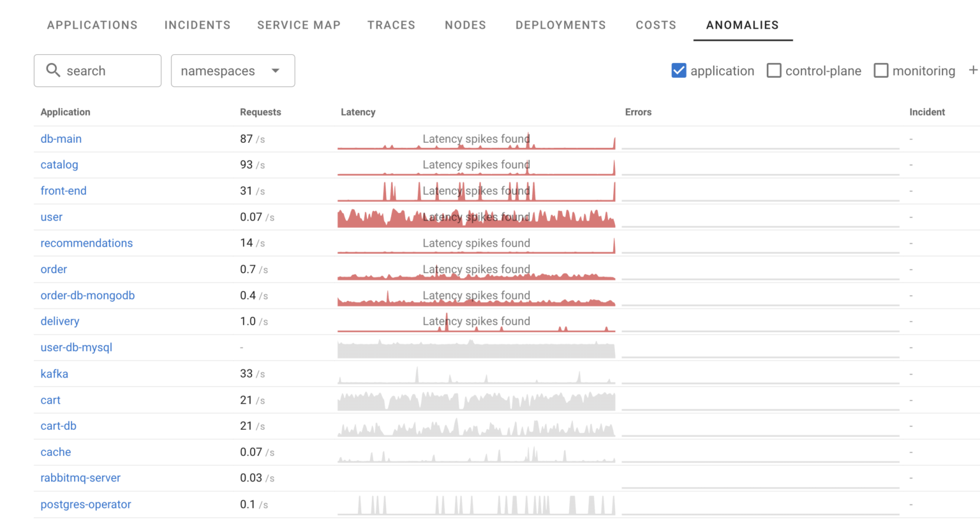Viewport: 980px width, 528px height.
Task: Switch to the Costs tab
Action: tap(656, 25)
